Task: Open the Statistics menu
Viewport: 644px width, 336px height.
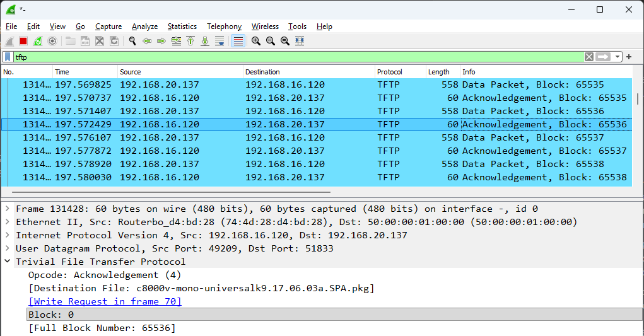Action: click(182, 26)
